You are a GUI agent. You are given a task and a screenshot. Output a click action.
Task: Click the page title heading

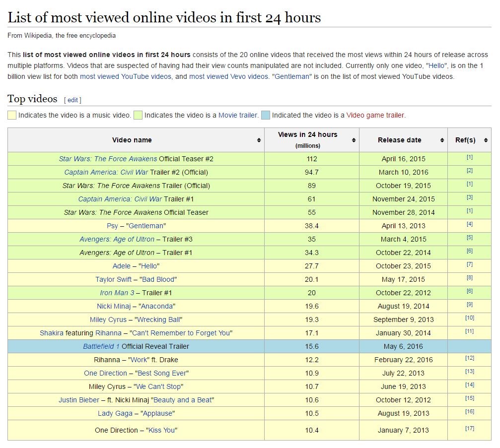pos(164,17)
